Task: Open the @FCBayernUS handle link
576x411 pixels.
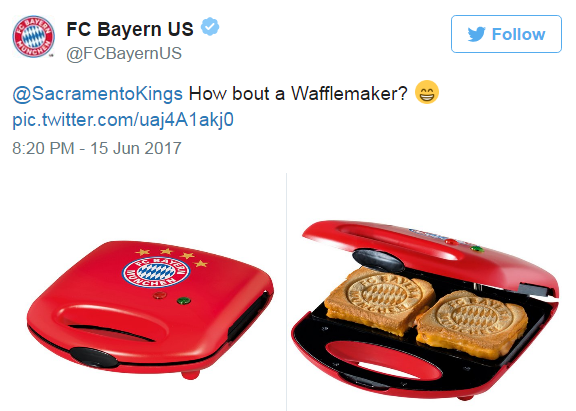Action: 124,53
